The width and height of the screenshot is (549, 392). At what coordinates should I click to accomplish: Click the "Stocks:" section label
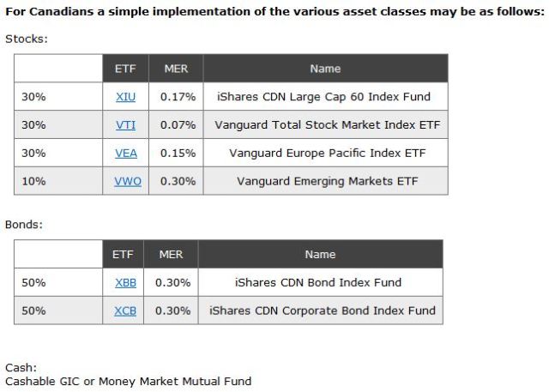[x=27, y=39]
